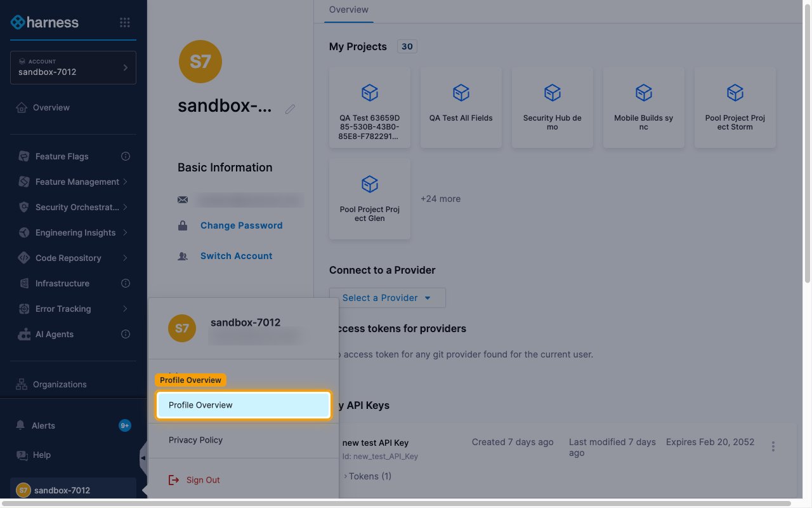Open Alerts bell icon
The height and width of the screenshot is (508, 812).
(21, 425)
